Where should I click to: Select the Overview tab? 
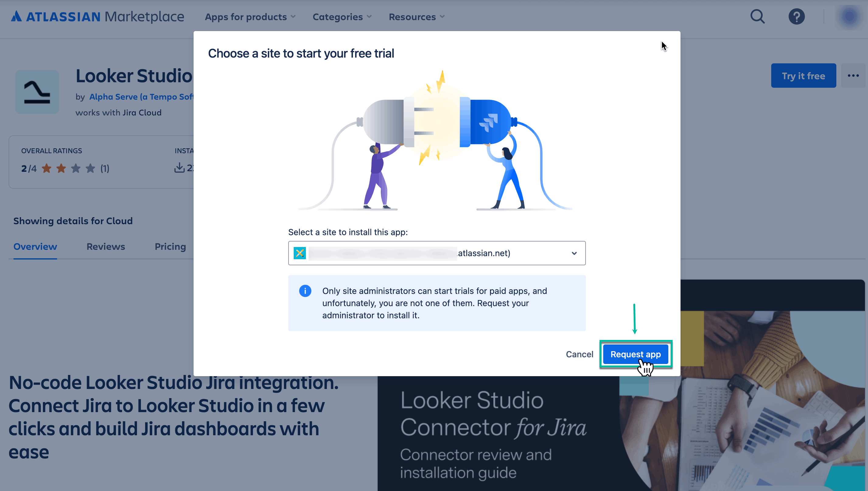[x=35, y=246]
